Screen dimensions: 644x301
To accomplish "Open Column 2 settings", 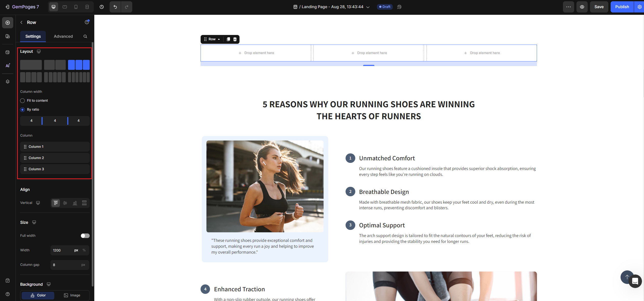I will point(55,158).
